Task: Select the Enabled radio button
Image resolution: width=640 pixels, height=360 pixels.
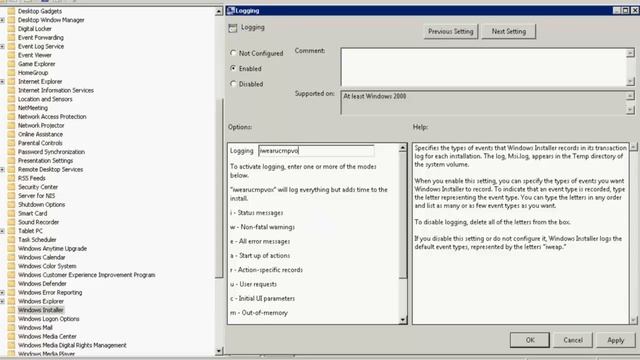Action: 233,69
